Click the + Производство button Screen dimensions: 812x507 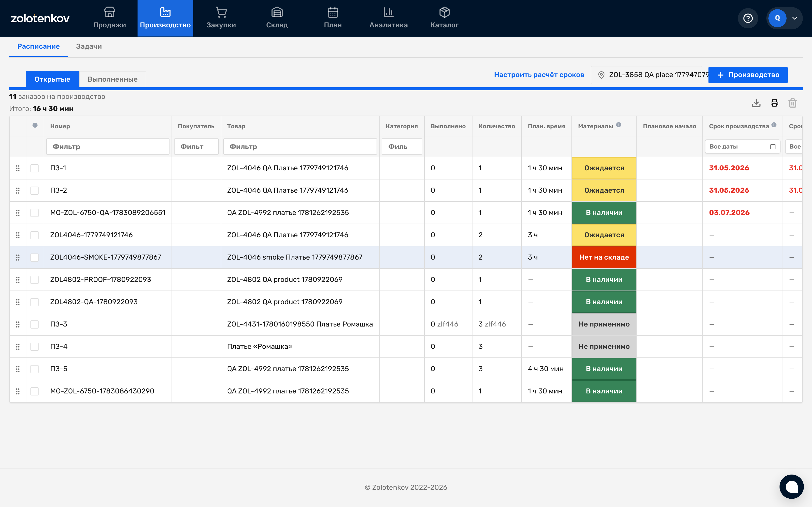[748, 75]
